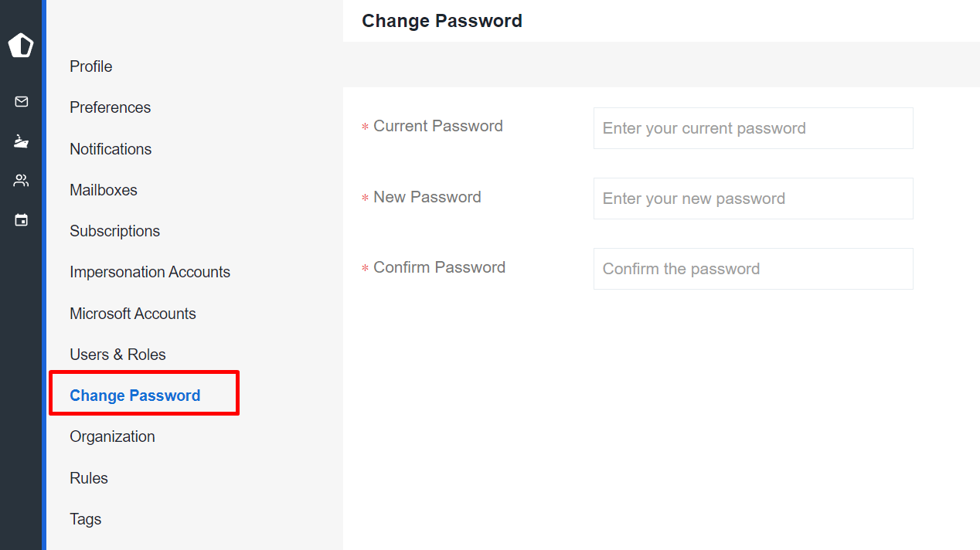
Task: Go to Profile settings
Action: click(91, 66)
